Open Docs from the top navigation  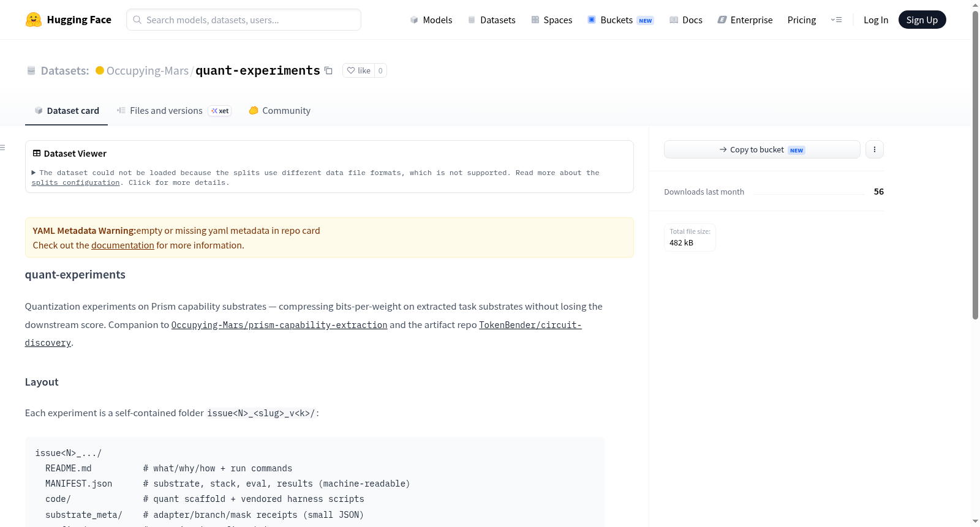tap(685, 20)
